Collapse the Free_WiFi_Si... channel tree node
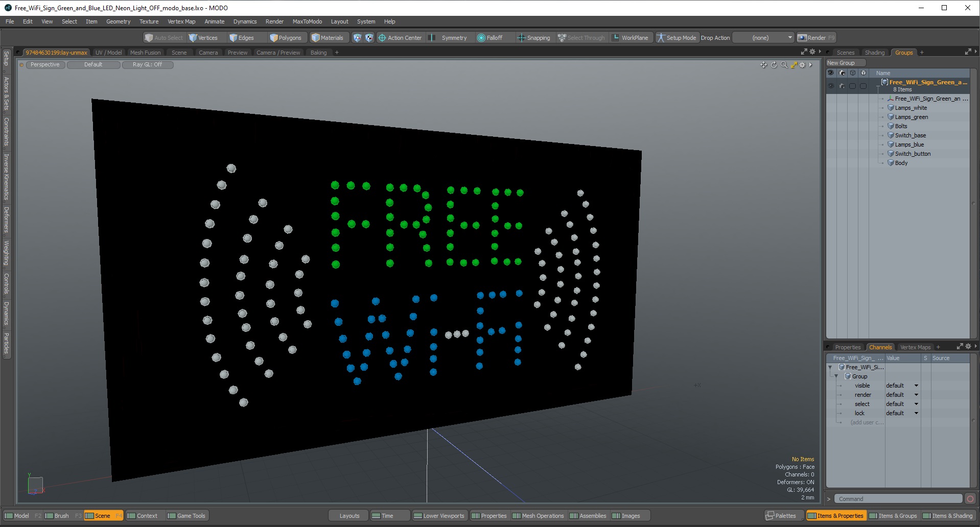Viewport: 980px width, 527px height. (x=830, y=367)
